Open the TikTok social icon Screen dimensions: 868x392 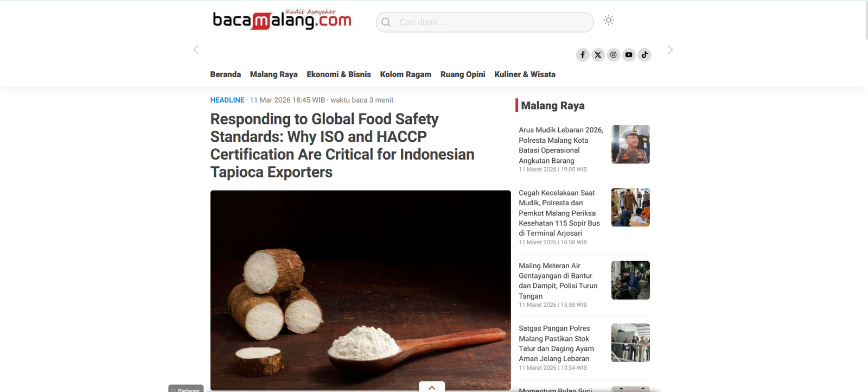click(x=644, y=55)
